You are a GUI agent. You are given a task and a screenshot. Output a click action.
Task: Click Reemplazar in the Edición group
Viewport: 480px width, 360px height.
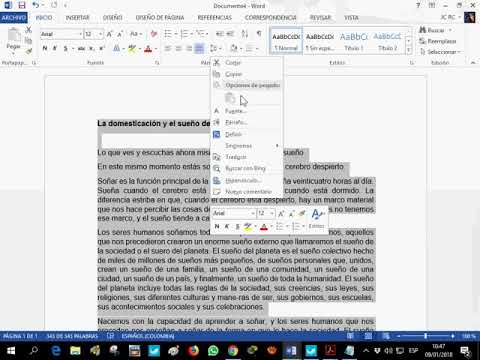tap(438, 41)
